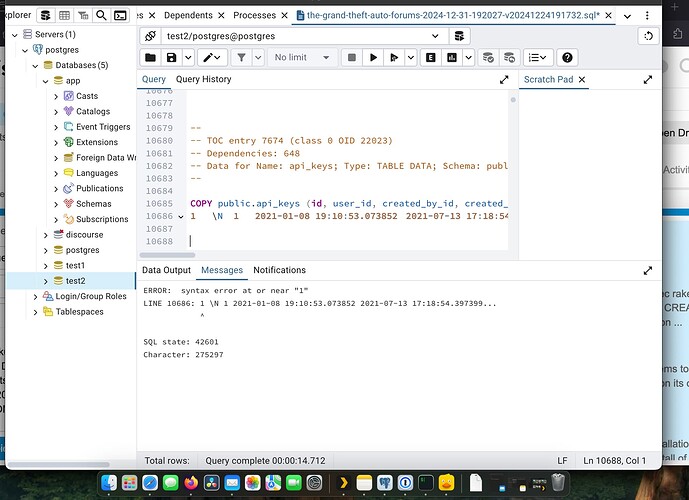Viewport: 689px width, 500px height.
Task: Switch to the Dependents tab
Action: point(188,15)
